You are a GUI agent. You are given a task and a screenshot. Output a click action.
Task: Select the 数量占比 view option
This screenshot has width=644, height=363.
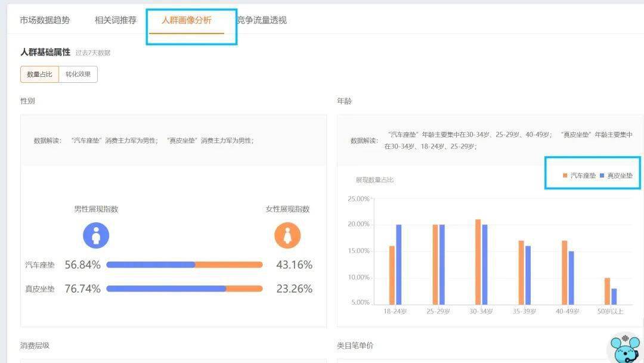pos(39,75)
